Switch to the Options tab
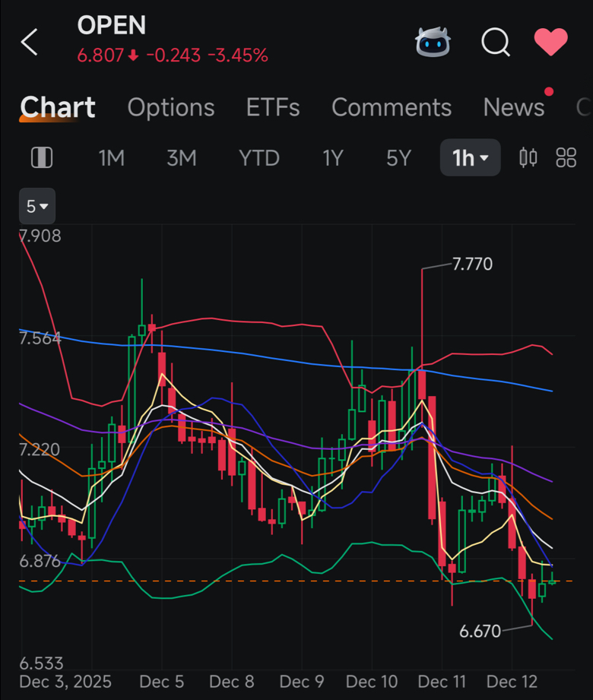593x700 pixels. (171, 108)
